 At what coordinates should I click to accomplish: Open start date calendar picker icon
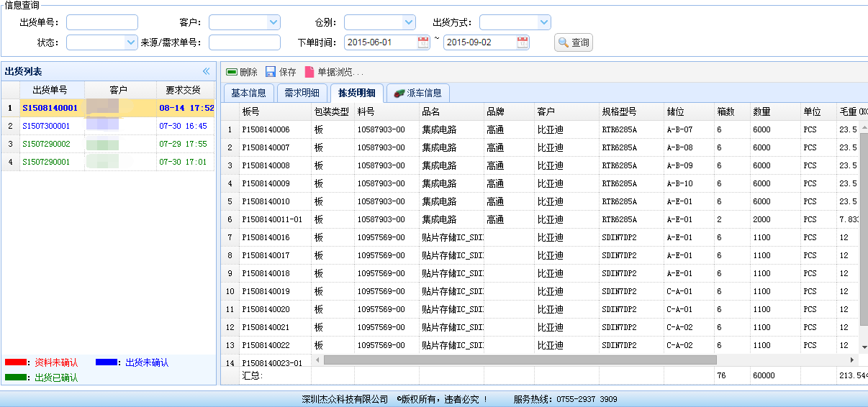(423, 42)
